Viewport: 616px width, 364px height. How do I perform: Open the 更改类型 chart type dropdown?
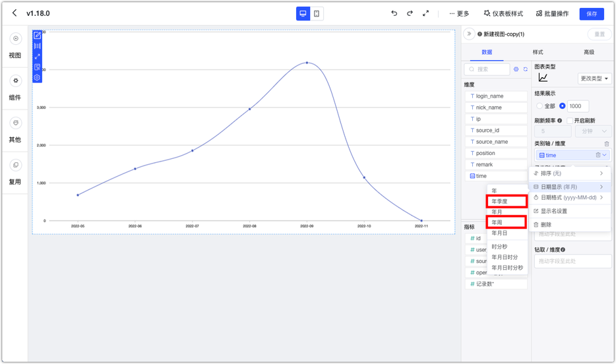coord(594,78)
